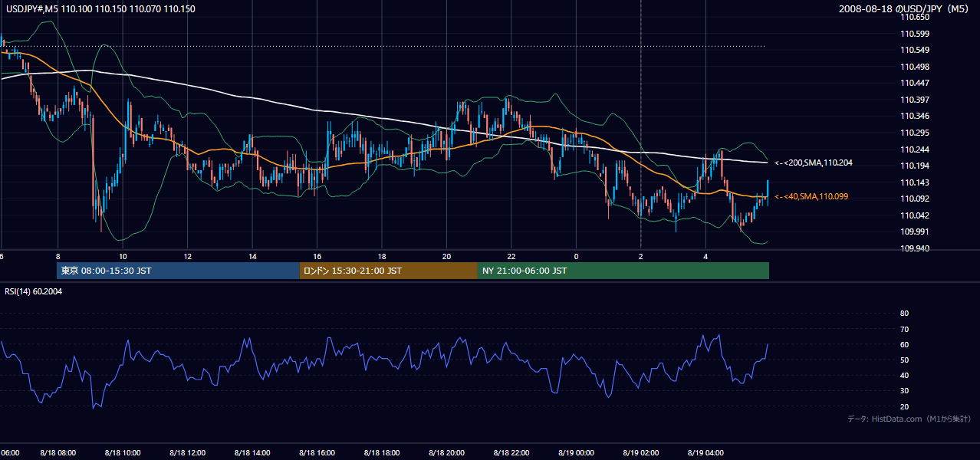Click price axis value 109.991
This screenshot has width=980, height=460.
[x=916, y=232]
